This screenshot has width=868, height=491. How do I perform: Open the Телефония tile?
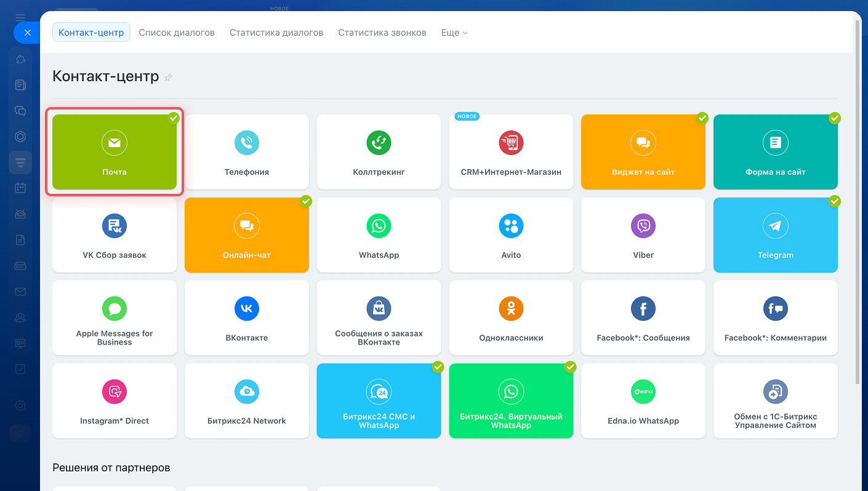(x=247, y=152)
